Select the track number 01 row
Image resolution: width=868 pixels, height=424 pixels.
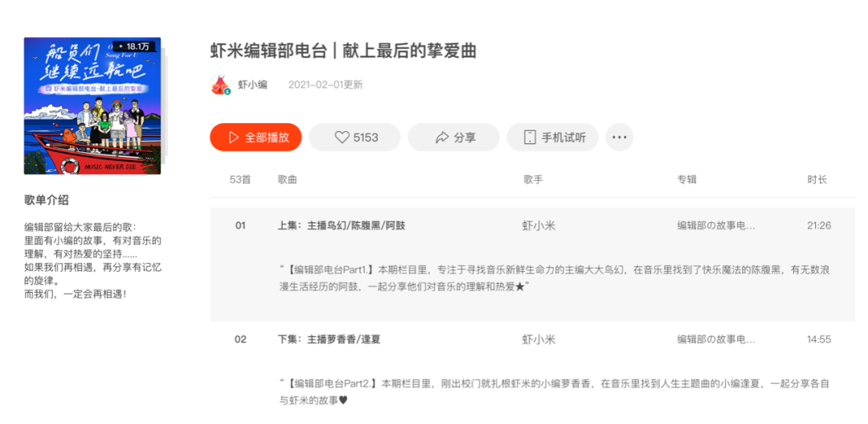coord(240,225)
